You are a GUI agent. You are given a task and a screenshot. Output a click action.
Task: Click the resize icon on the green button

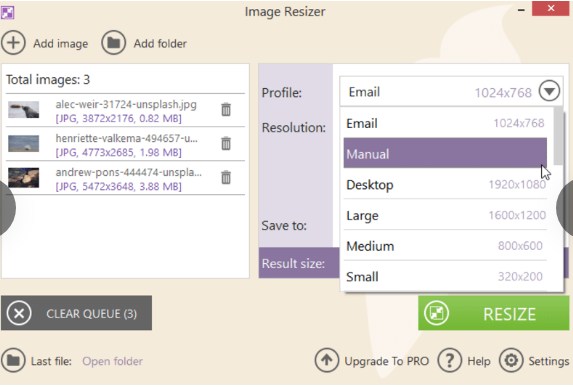click(x=436, y=313)
